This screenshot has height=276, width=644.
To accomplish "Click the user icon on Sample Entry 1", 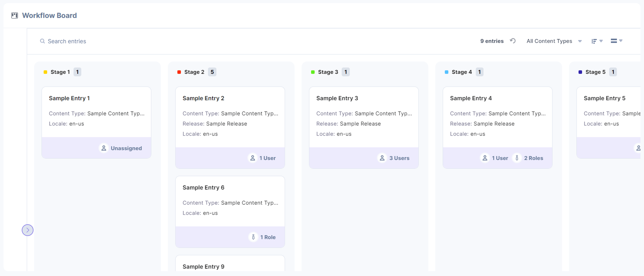I will click(103, 148).
